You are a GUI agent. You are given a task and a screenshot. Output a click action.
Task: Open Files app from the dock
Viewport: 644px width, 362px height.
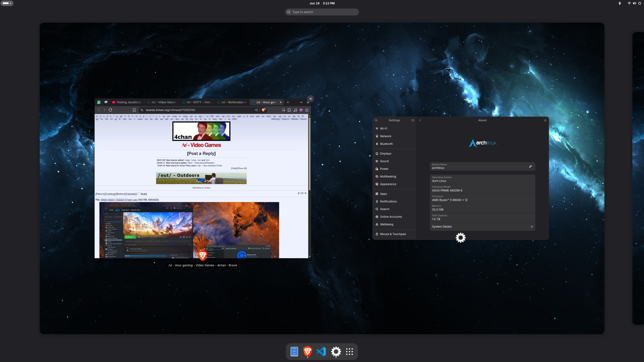coord(294,351)
